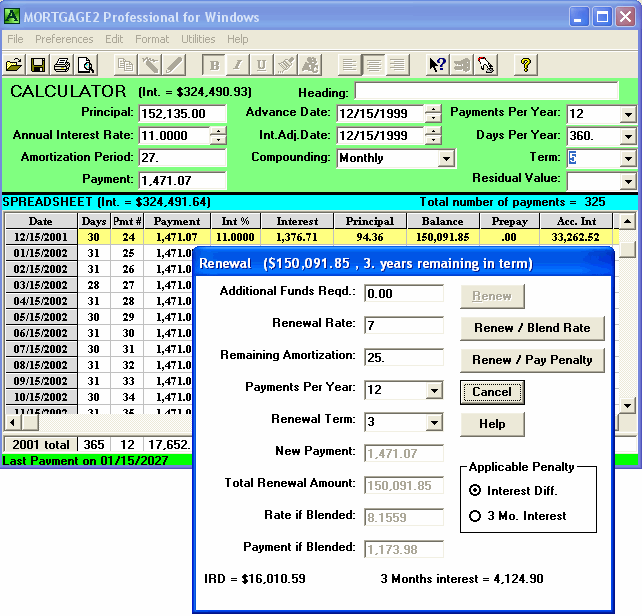Screen dimensions: 642x616
Task: Click the center alignment toolbar icon
Action: [373, 65]
